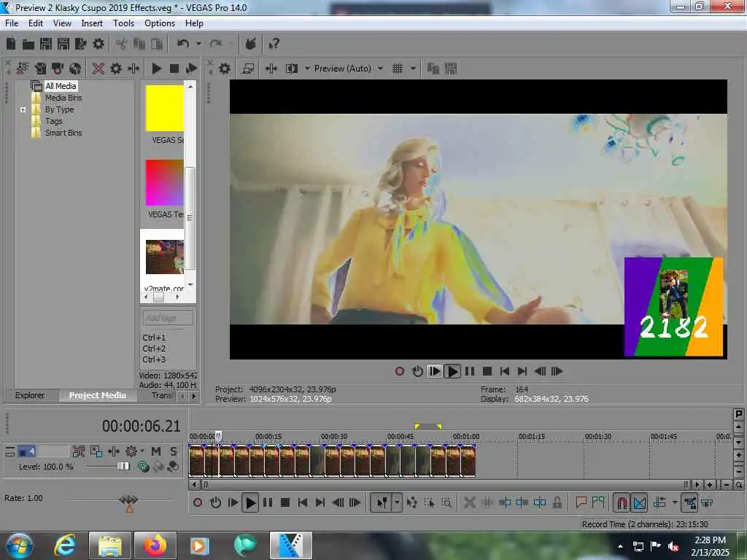Click the Add tags input field
Screen dimensions: 747x560
[x=168, y=318]
